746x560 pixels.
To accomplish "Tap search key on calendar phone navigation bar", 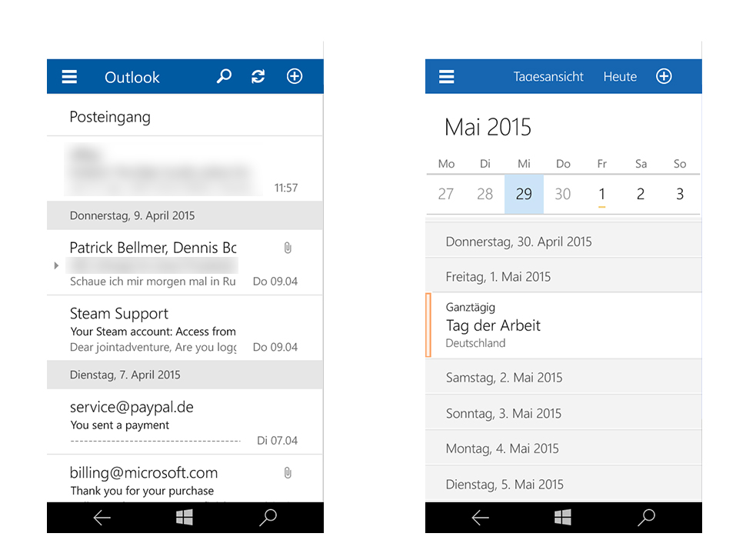I will click(x=647, y=518).
